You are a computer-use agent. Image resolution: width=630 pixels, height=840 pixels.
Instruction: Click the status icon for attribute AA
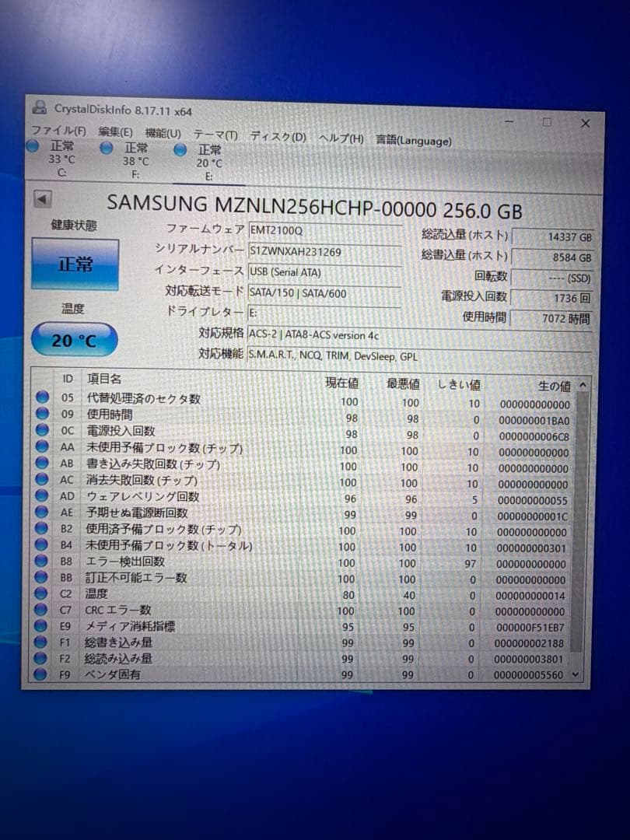42,446
